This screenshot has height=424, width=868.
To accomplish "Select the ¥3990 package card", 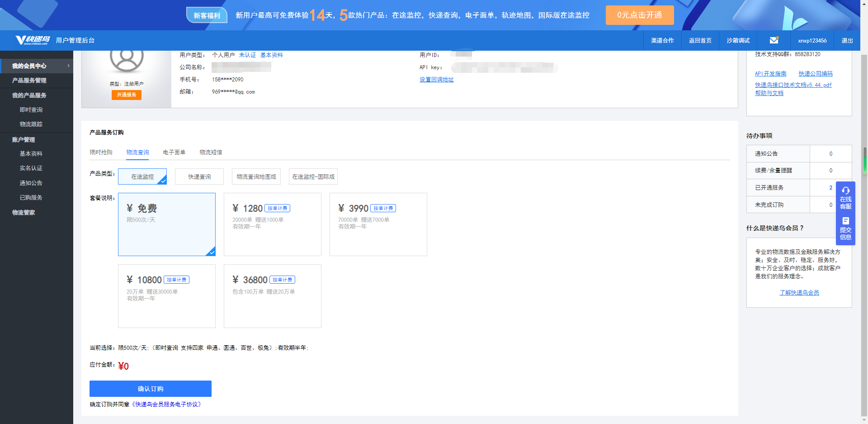I will [378, 224].
